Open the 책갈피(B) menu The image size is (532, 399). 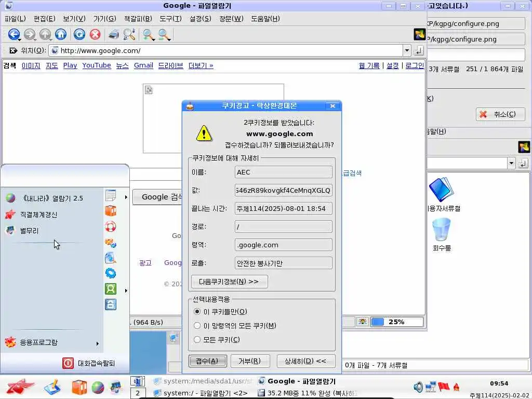(138, 19)
